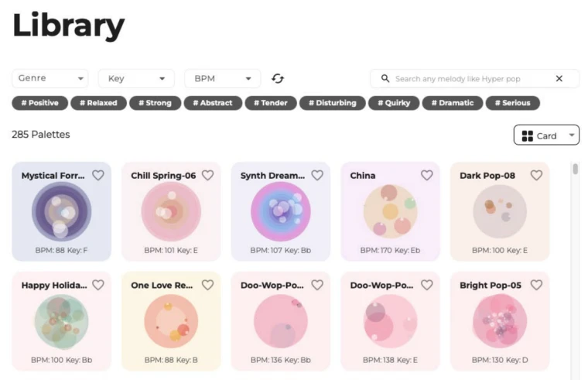Toggle the # Positive mood tag
The width and height of the screenshot is (588, 380).
39,103
